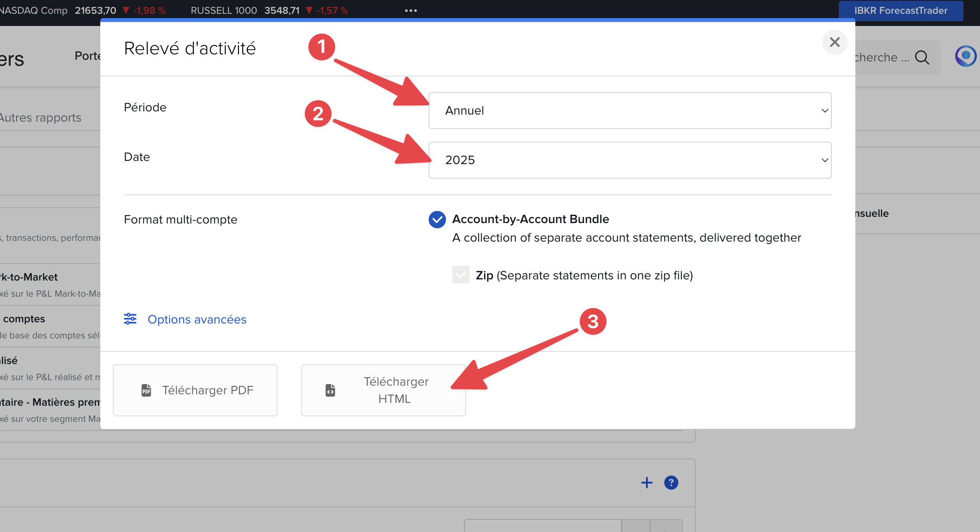
Task: Click the sliders icon beside Options avancées
Action: [130, 319]
